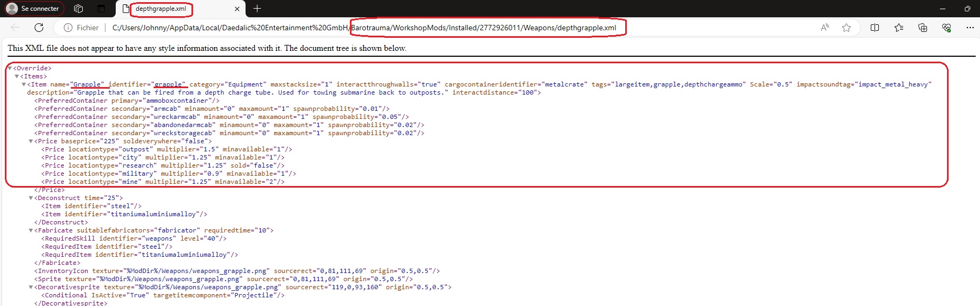Minimize the browser window

click(x=943, y=9)
